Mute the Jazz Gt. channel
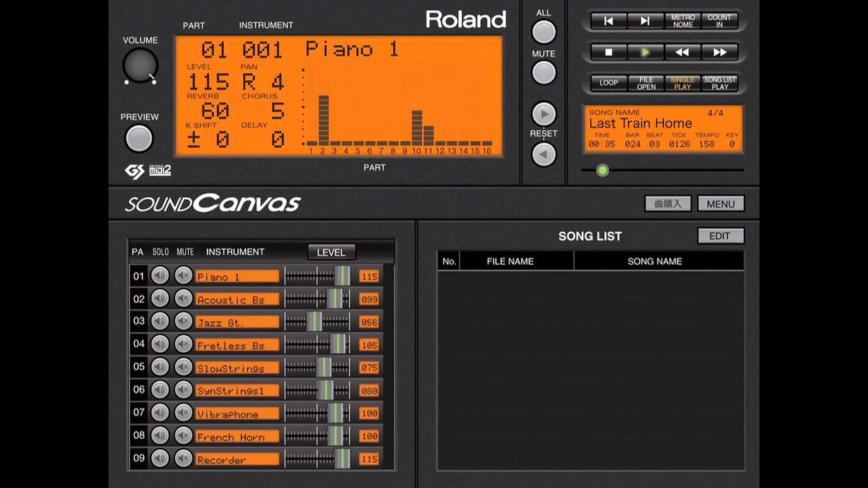The image size is (868, 488). pos(182,321)
